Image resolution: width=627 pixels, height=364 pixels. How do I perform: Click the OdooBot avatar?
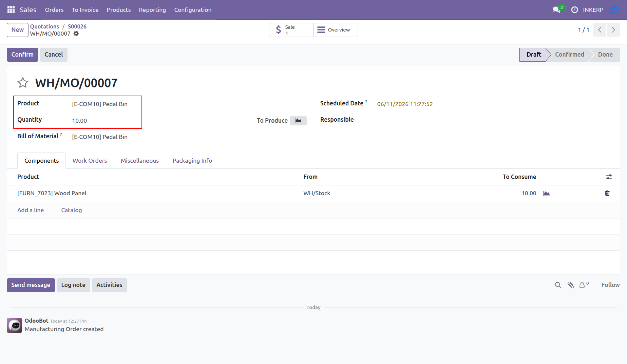click(x=15, y=325)
